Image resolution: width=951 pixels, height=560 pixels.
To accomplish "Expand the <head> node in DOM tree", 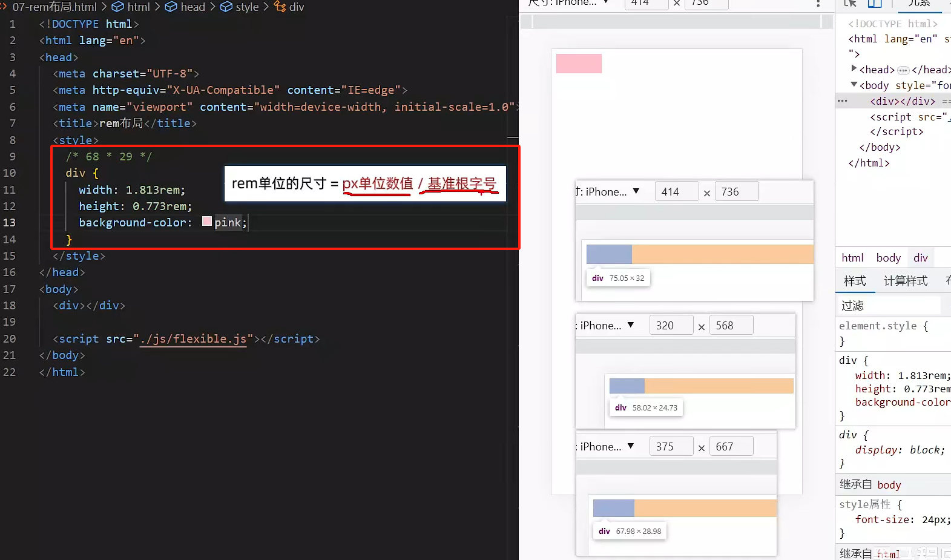I will click(854, 68).
